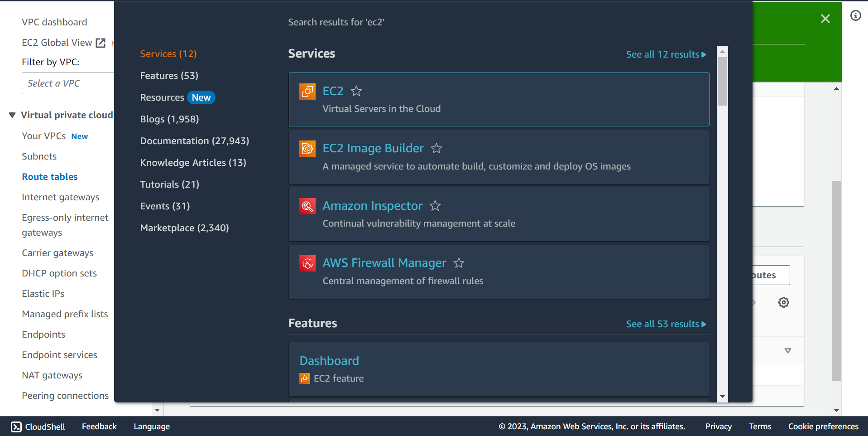Open table settings gear icon
Screen dimensions: 868x436
[784, 302]
